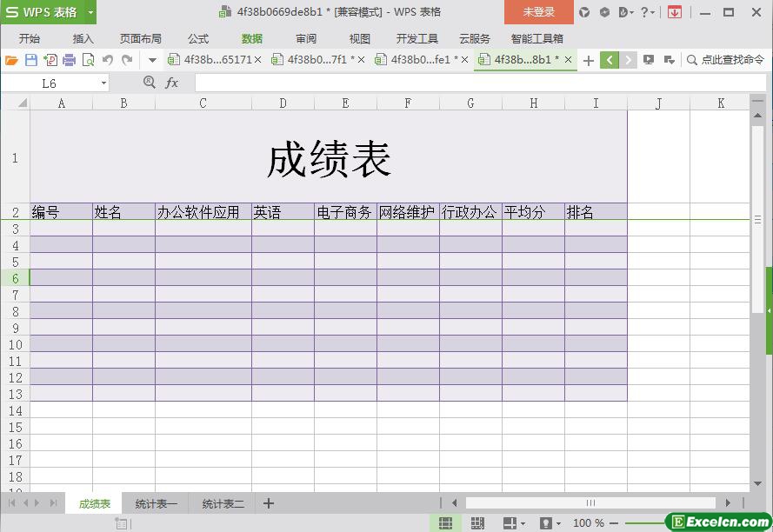The image size is (773, 532).
Task: Click the Print icon in toolbar
Action: coord(69,60)
